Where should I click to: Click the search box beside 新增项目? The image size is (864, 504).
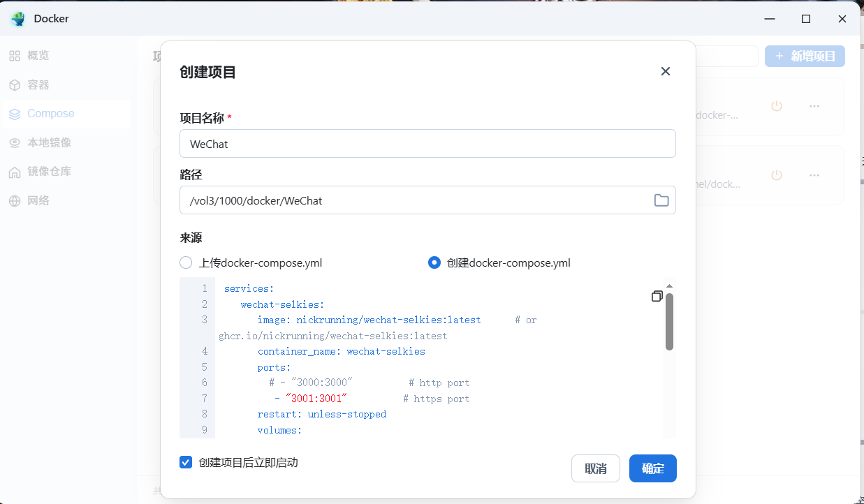[726, 57]
